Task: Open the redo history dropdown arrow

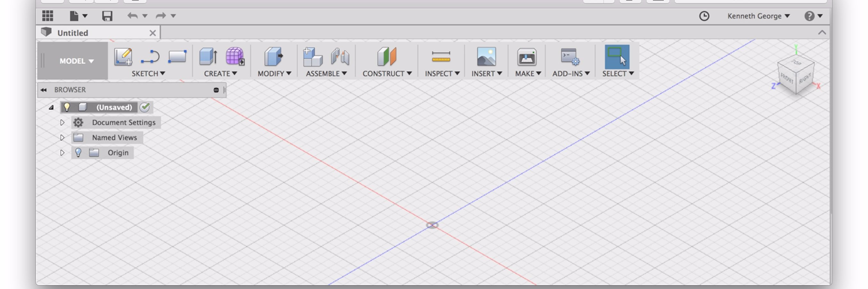Action: [173, 16]
